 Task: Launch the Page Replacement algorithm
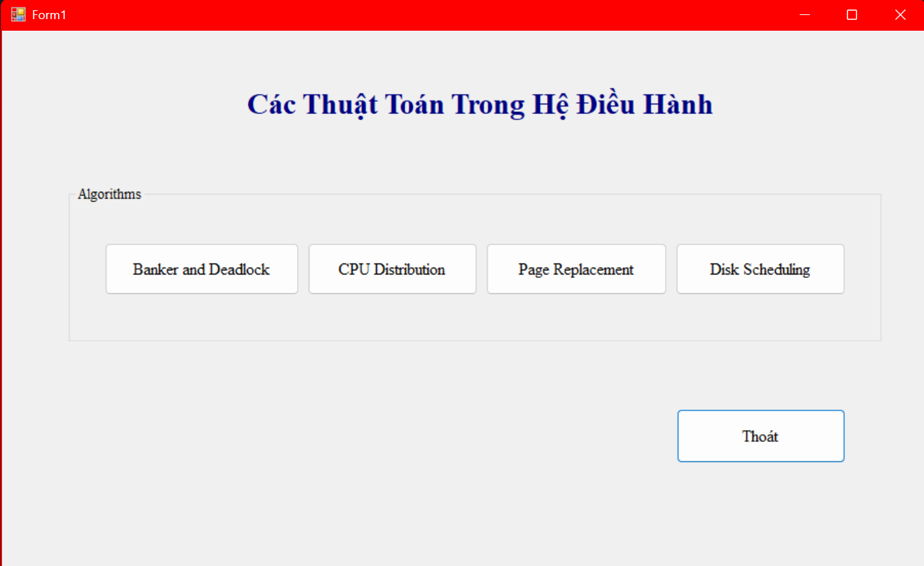coord(576,269)
